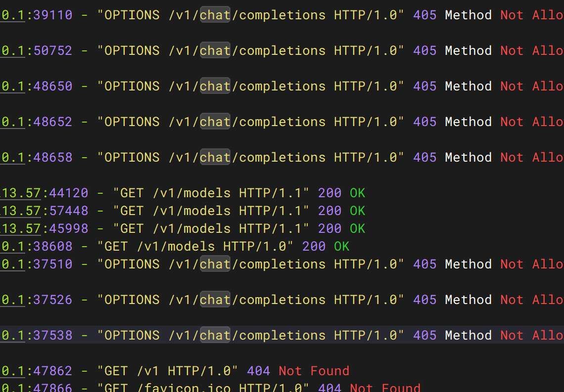
Task: Click highlighted "chat" in the port 48658 line
Action: (215, 158)
